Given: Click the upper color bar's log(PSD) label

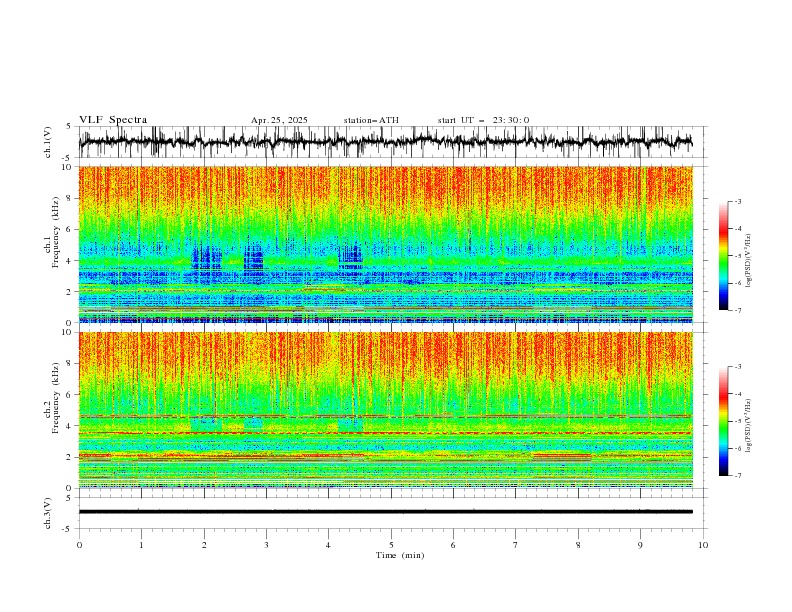Looking at the screenshot, I should click(749, 261).
